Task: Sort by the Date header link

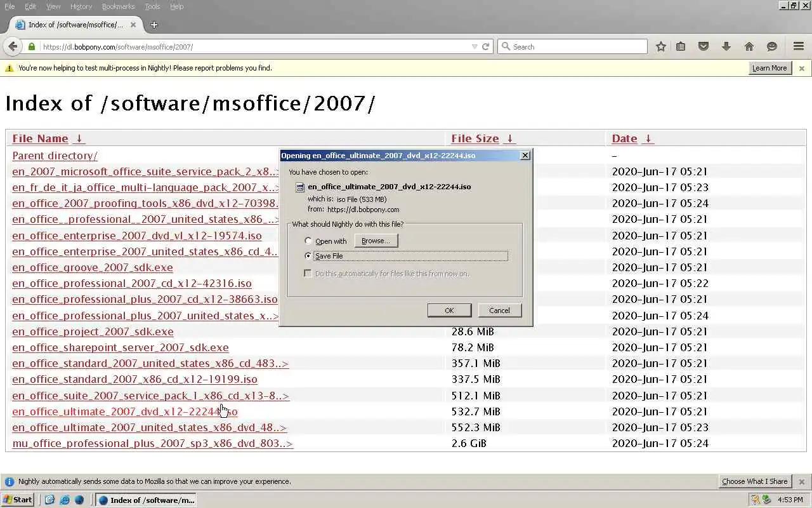Action: tap(624, 138)
